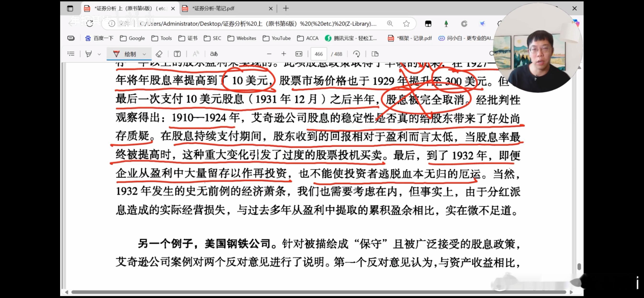Open the 腾讯元宝 bookmark link
This screenshot has height=298, width=644.
point(351,38)
